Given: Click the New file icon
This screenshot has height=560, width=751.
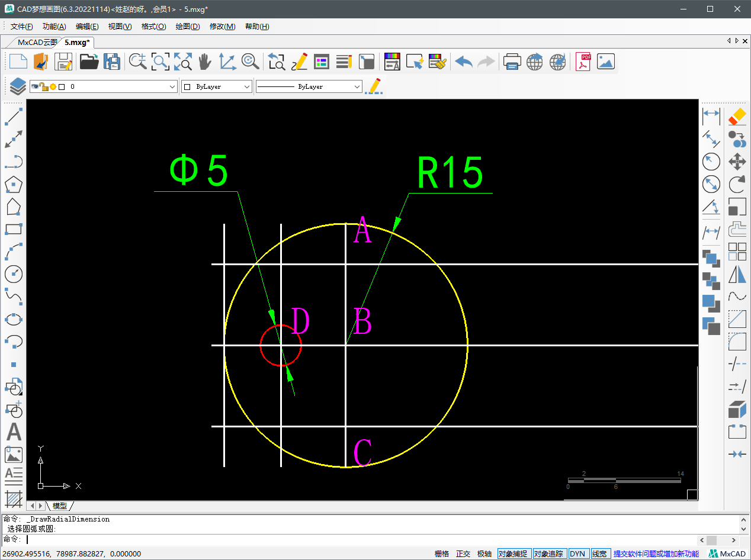Looking at the screenshot, I should pos(18,62).
